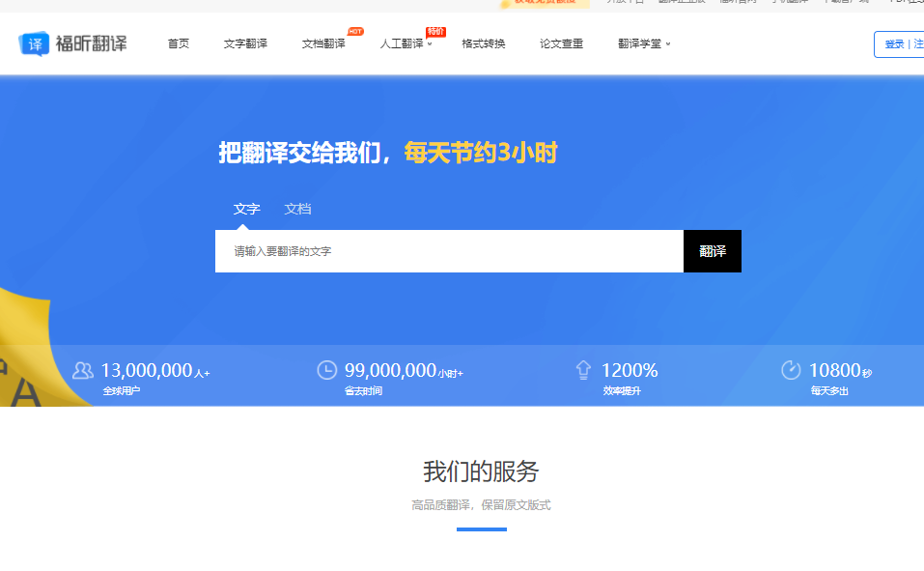Click the lightbulb icon beside 1200%
Screen dimensions: 924x571
point(583,368)
